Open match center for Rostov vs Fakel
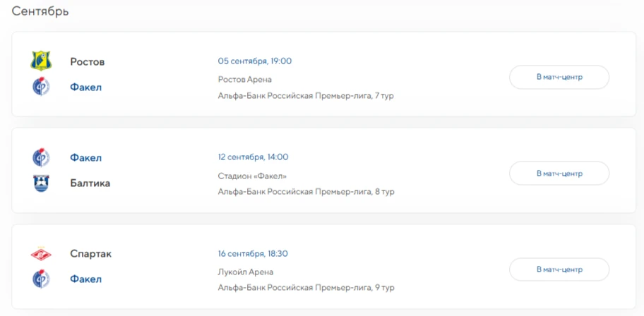Screen dimensions: 644x316 pyautogui.click(x=559, y=77)
